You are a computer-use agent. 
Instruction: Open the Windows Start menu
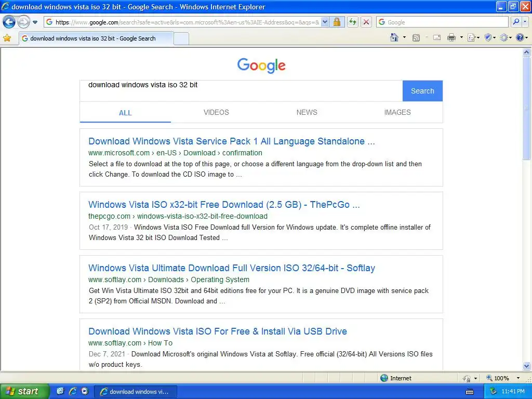click(24, 391)
